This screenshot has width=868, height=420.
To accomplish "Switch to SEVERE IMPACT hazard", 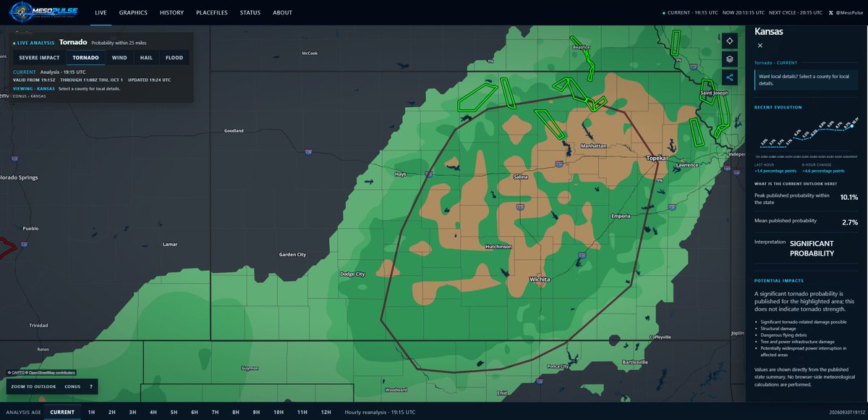I will pyautogui.click(x=39, y=58).
